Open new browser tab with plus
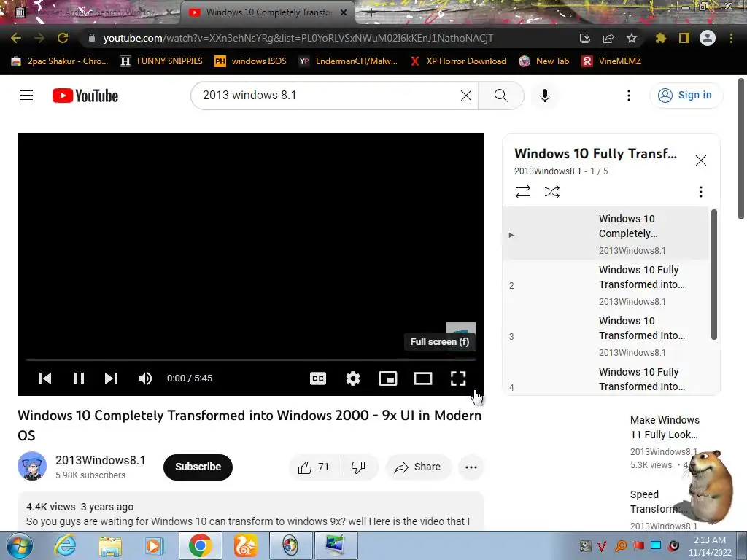 [x=371, y=12]
